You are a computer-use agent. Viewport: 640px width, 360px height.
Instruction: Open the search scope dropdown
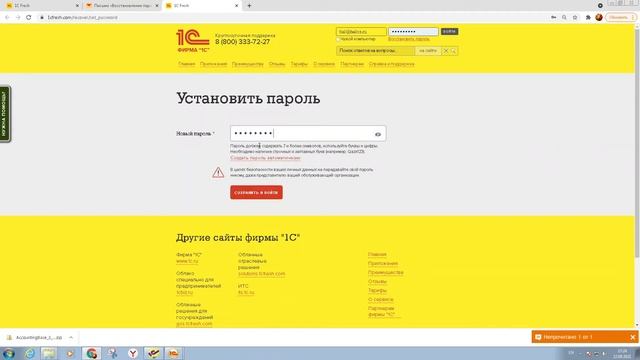[428, 51]
